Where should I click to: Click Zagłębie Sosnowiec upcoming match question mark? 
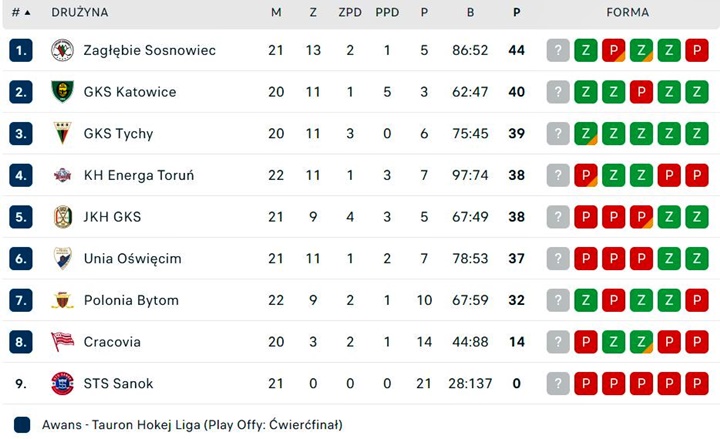coord(558,50)
